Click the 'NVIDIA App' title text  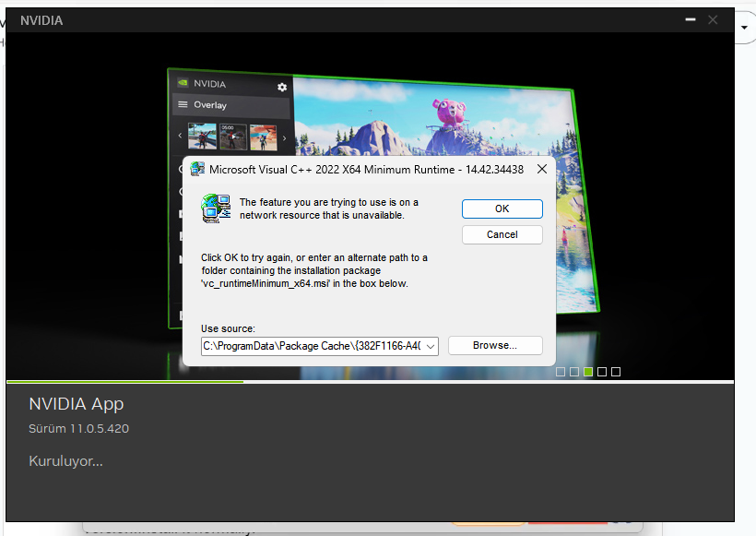[77, 404]
